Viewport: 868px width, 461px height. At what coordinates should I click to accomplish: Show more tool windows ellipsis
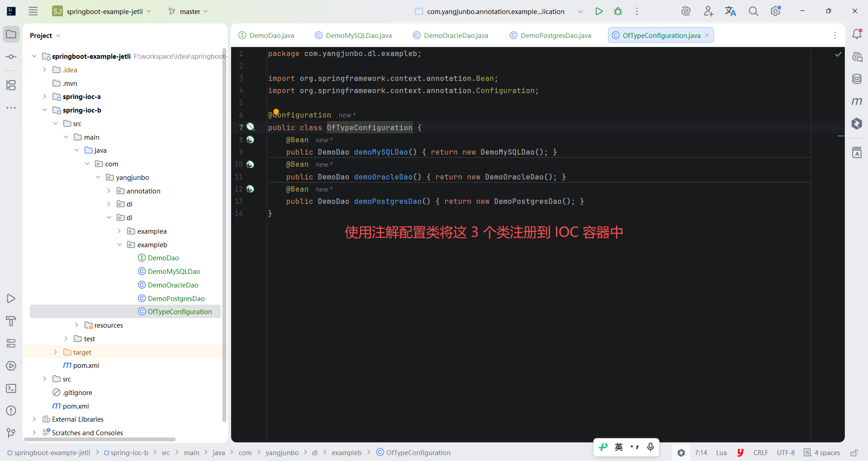[x=11, y=108]
